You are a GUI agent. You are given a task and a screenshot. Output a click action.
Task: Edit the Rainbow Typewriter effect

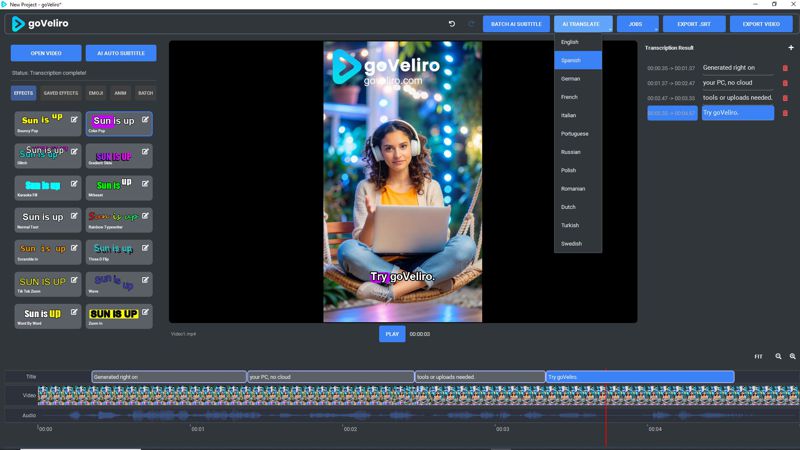(145, 216)
